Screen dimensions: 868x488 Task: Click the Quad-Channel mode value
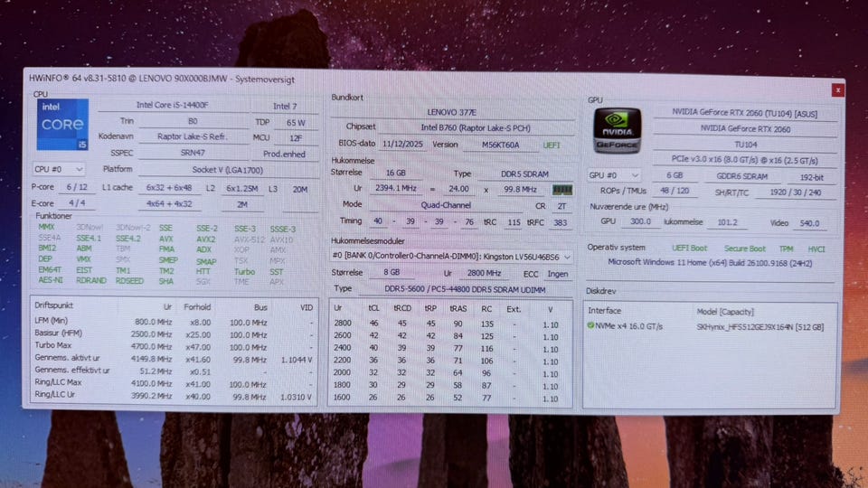point(446,205)
